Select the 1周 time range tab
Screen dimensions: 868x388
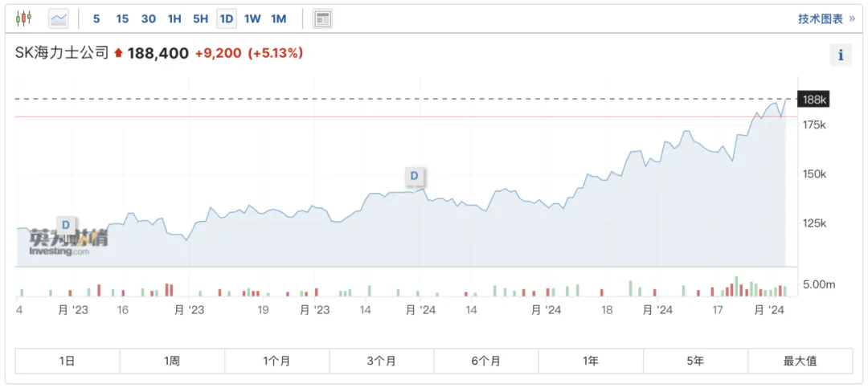pos(172,361)
